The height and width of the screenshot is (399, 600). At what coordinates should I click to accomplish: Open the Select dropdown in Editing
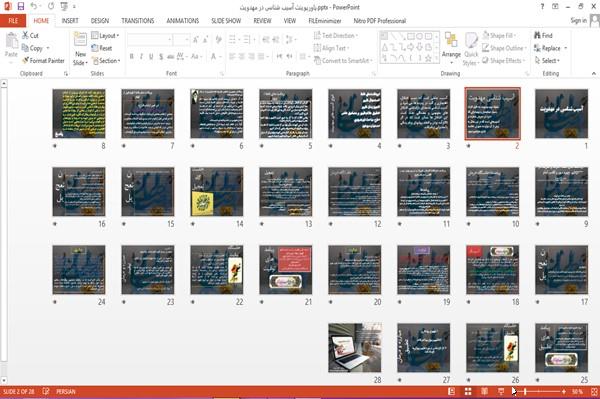[547, 60]
